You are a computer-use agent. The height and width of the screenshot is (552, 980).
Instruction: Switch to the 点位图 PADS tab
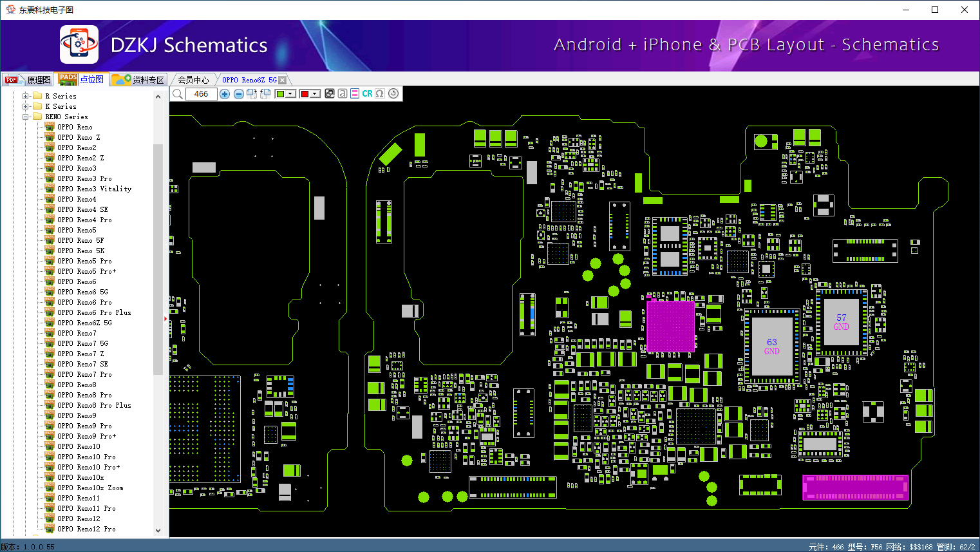(81, 79)
